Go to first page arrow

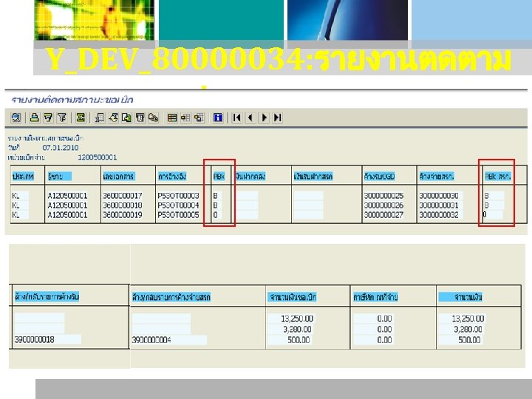pos(237,117)
